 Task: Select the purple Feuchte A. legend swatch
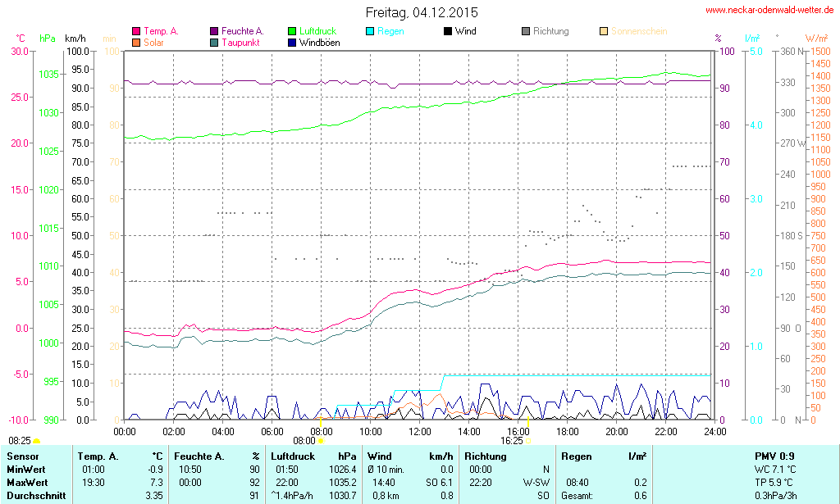tap(214, 31)
